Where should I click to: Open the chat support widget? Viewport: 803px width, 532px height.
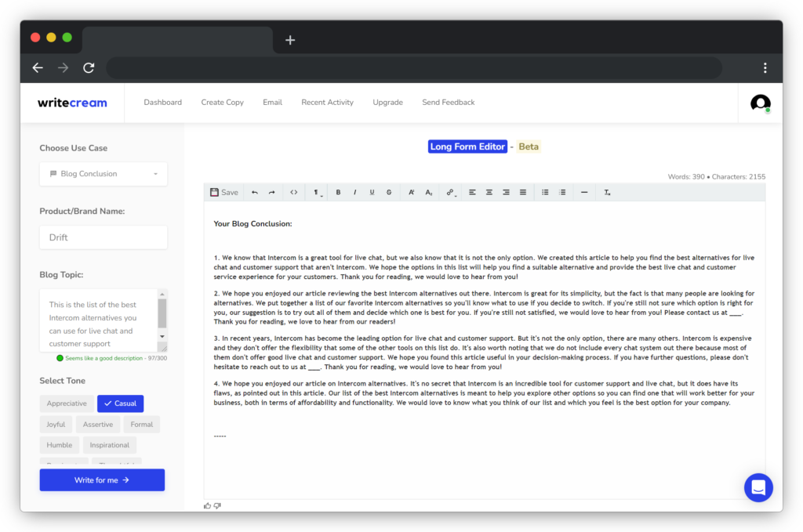coord(758,487)
